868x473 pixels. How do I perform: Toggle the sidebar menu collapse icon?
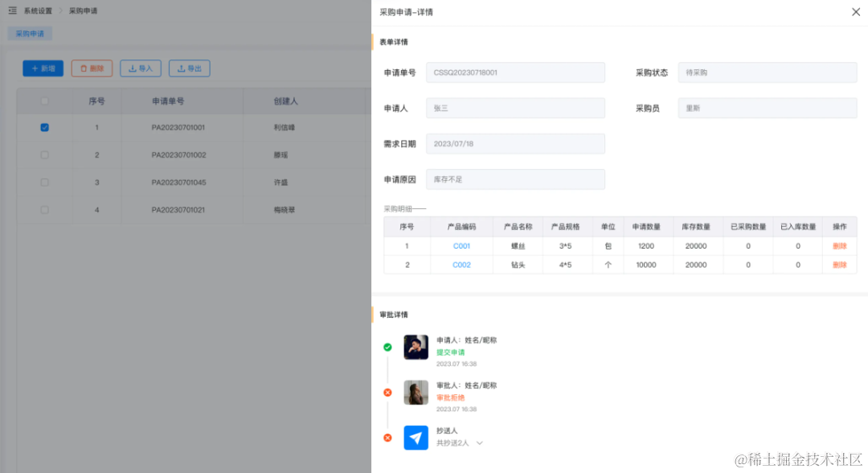(x=12, y=10)
